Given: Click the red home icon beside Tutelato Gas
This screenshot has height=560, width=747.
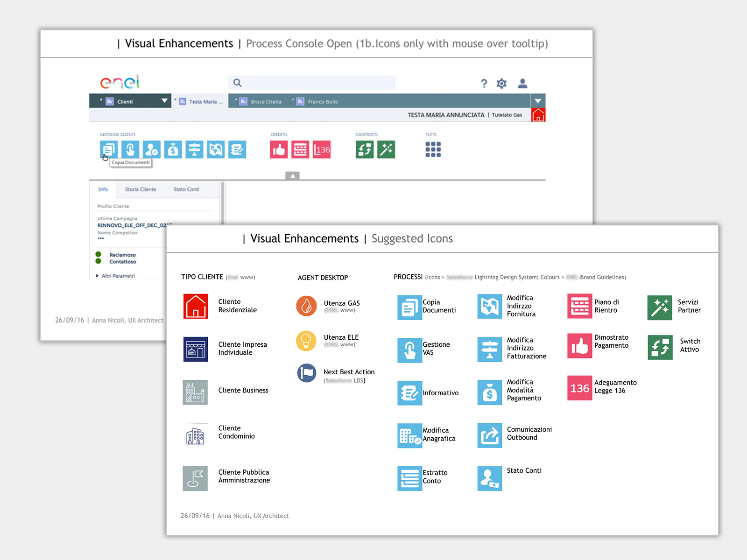Looking at the screenshot, I should click(x=538, y=115).
